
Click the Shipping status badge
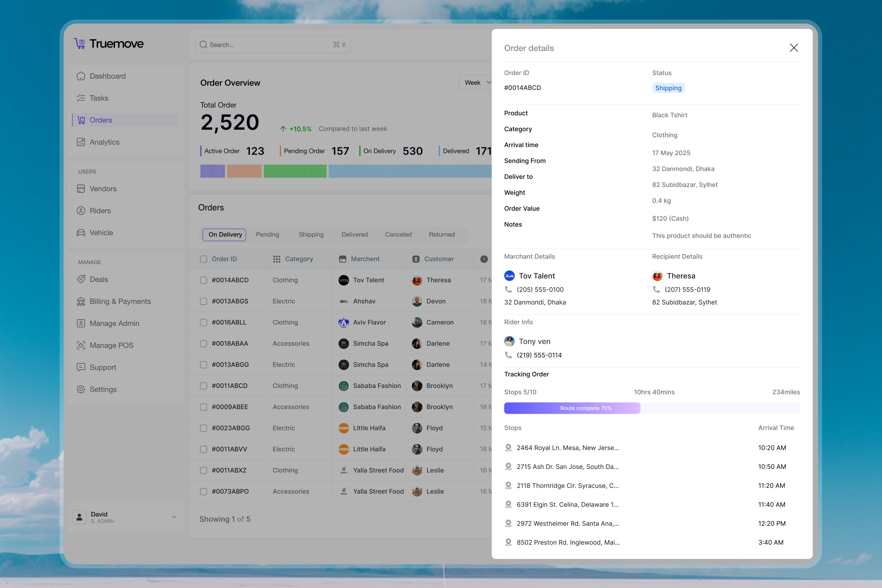(x=668, y=88)
